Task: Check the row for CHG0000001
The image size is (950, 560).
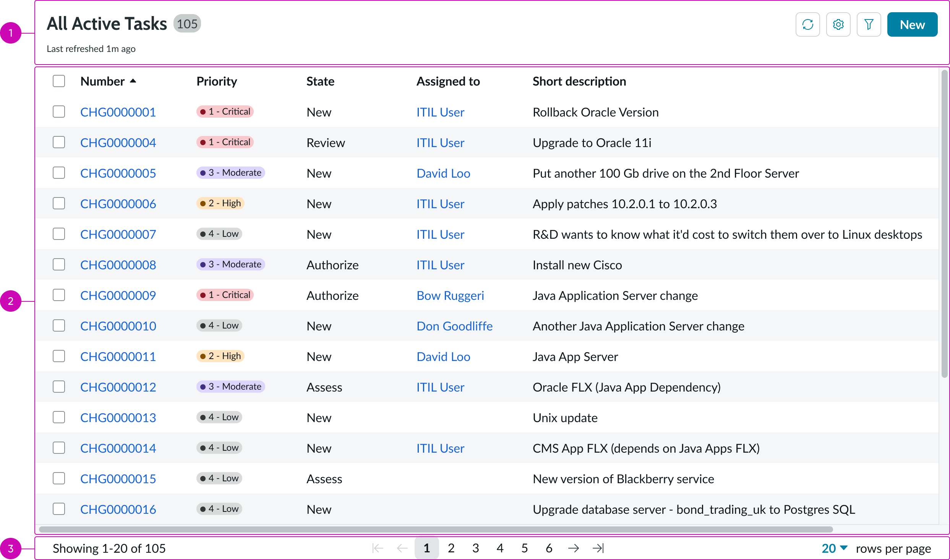Action: 58,112
